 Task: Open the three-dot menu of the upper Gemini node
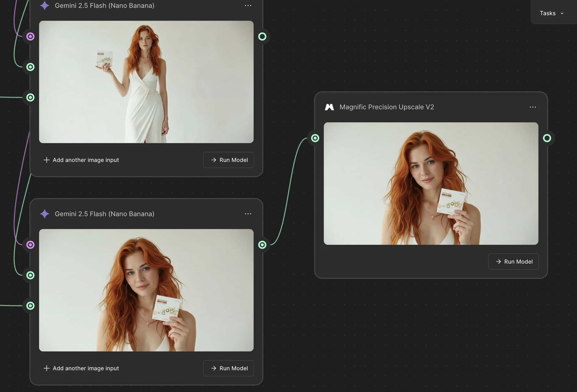pos(248,5)
